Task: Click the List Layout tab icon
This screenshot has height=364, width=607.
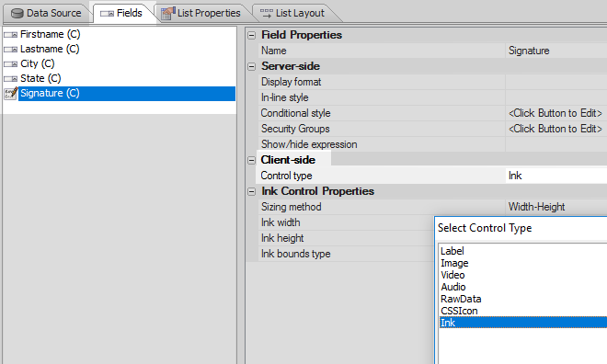Action: coord(267,13)
